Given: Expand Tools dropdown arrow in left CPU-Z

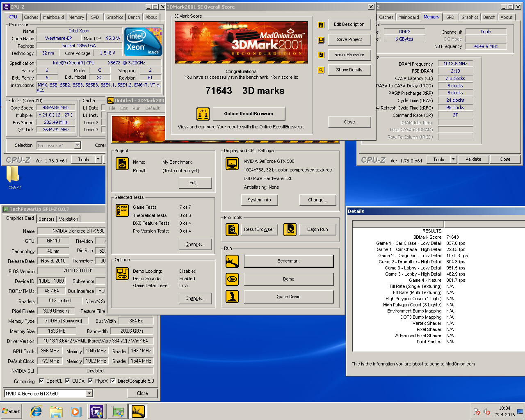Looking at the screenshot, I should tap(98, 159).
